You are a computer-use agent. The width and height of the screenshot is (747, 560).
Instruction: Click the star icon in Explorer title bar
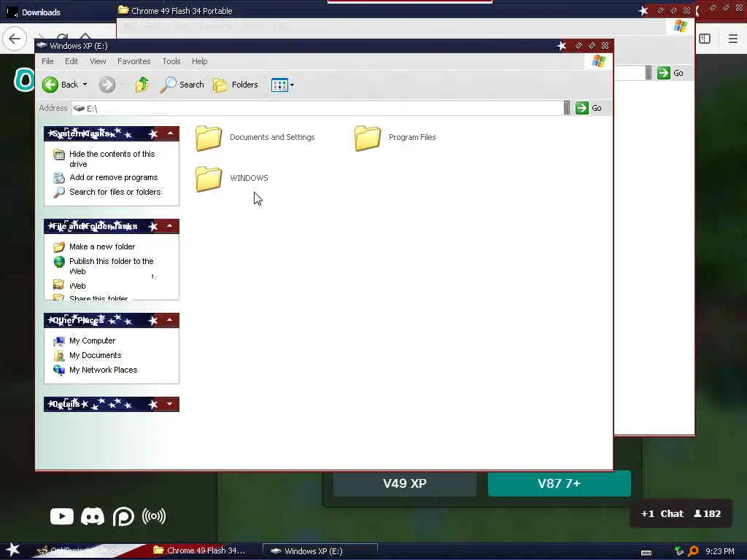562,46
